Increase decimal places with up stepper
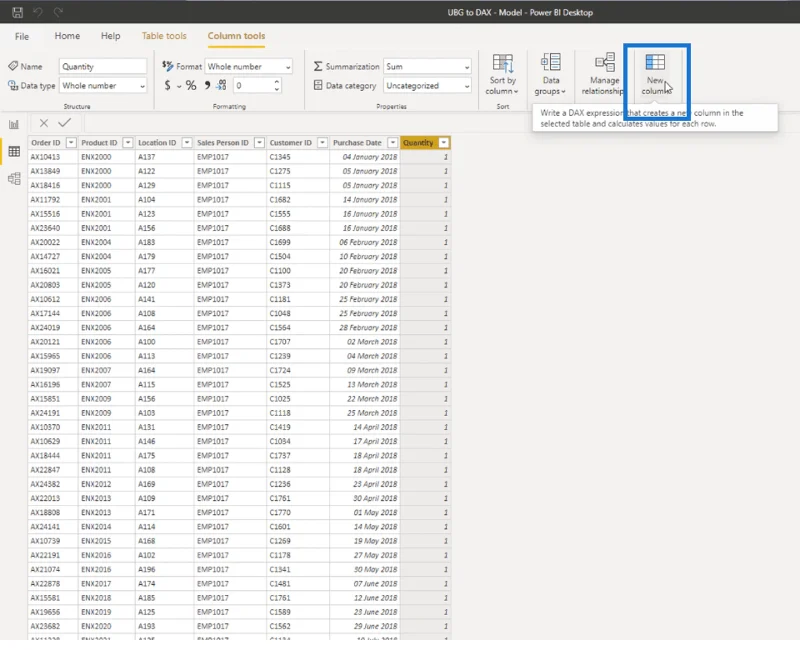This screenshot has width=800, height=650. click(x=277, y=82)
